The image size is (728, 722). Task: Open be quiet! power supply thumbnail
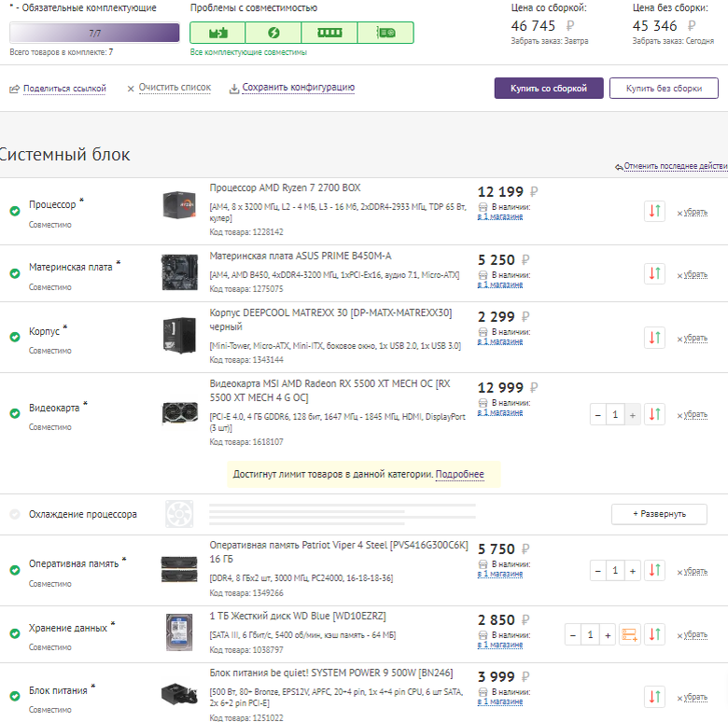(x=179, y=694)
